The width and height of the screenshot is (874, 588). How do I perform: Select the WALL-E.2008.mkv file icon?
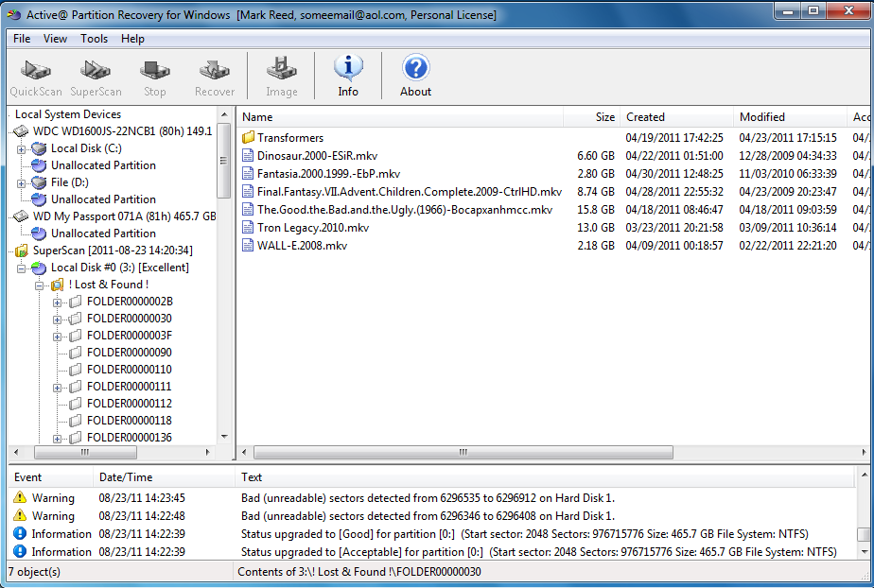point(248,246)
